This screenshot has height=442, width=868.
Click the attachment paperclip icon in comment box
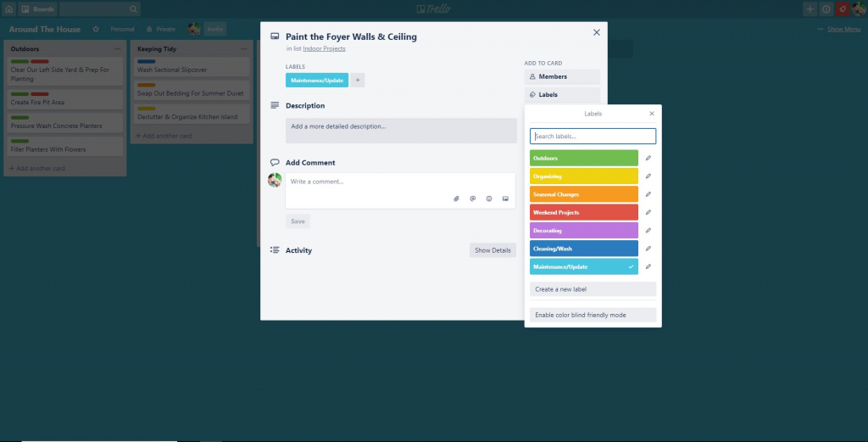pos(456,199)
